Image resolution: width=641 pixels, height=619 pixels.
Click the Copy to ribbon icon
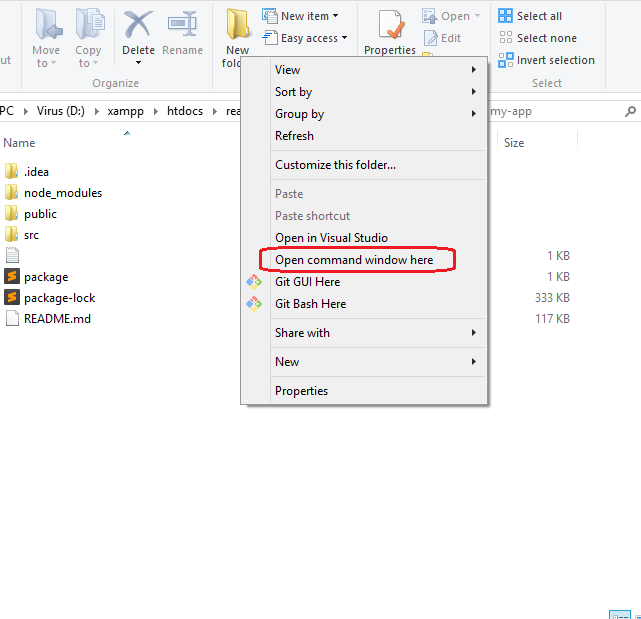pos(90,25)
